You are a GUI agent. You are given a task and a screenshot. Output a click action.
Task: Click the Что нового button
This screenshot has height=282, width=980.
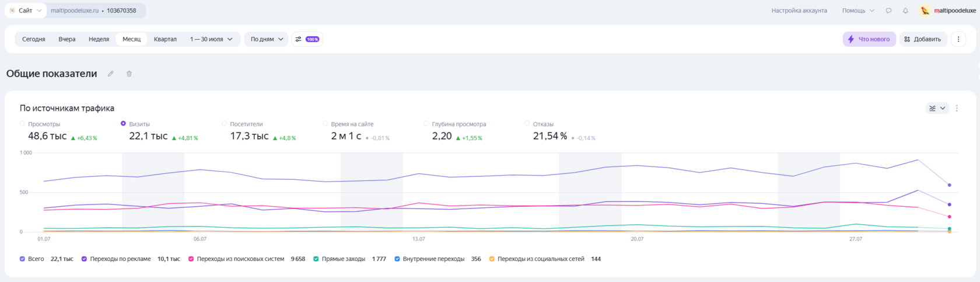869,39
